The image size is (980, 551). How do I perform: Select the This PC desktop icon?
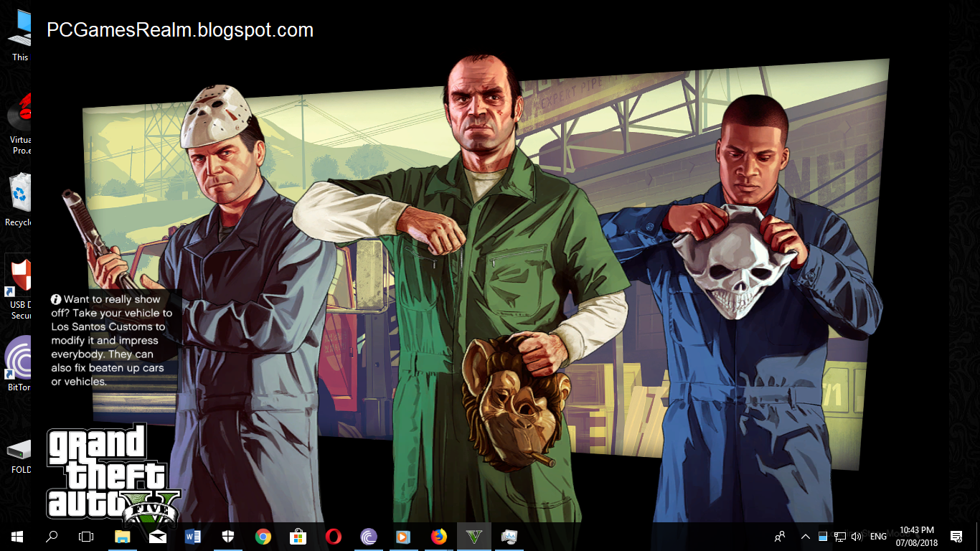(19, 36)
